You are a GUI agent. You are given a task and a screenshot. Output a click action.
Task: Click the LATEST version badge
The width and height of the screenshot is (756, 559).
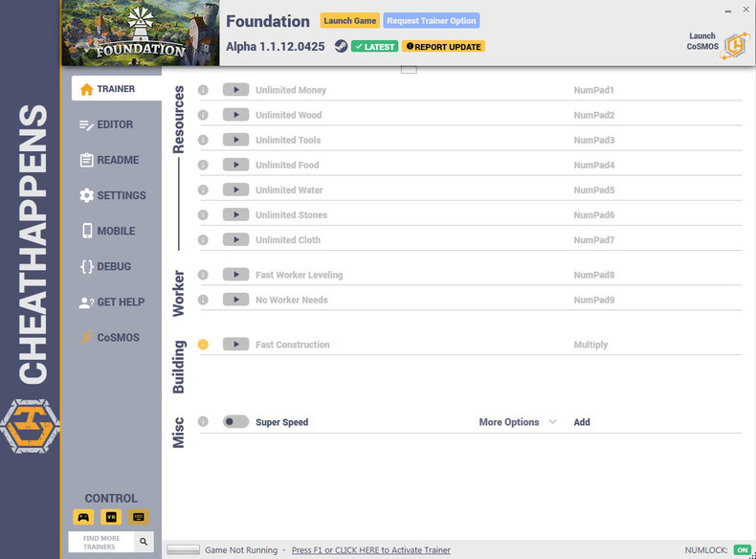[374, 47]
